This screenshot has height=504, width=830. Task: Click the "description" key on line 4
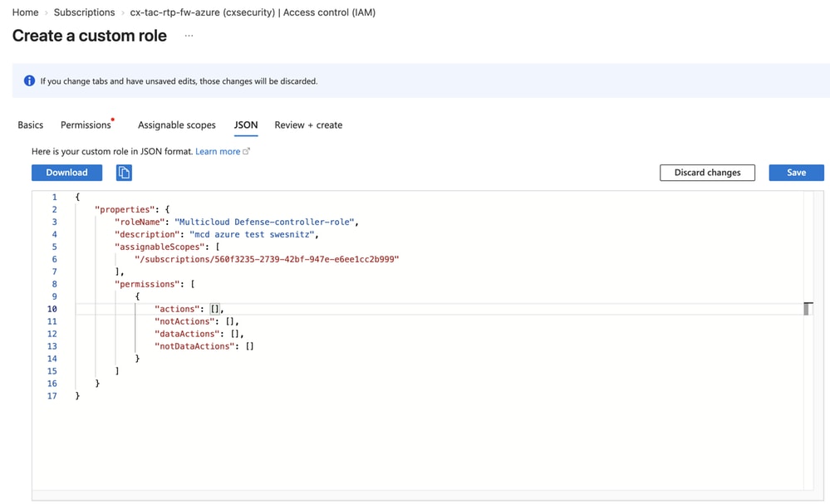coord(147,234)
